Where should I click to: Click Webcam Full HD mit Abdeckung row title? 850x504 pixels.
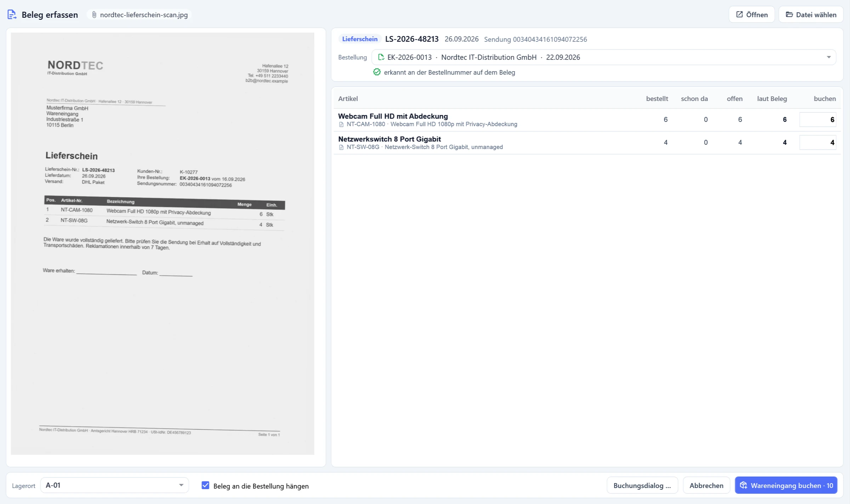[x=393, y=116]
